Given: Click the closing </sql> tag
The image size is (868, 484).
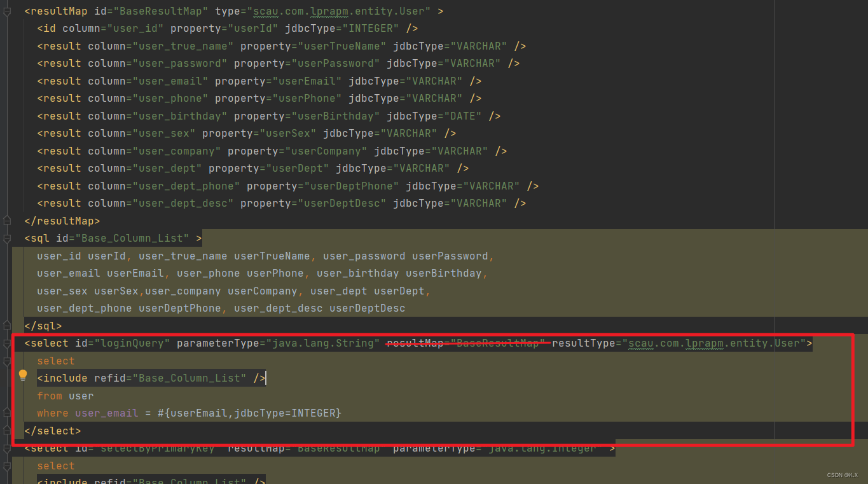Looking at the screenshot, I should 43,326.
